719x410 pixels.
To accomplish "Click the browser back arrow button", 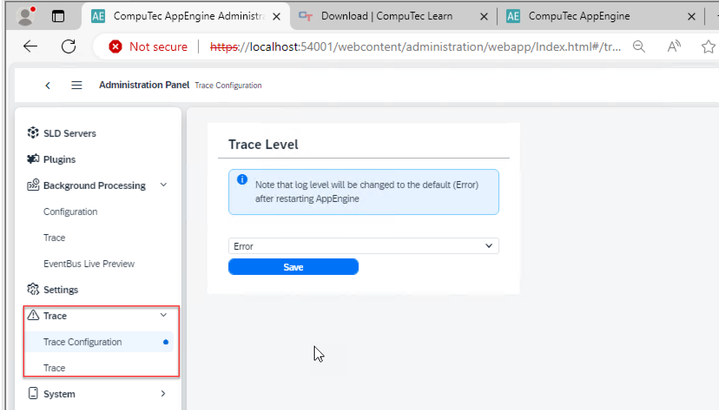I will click(x=30, y=47).
